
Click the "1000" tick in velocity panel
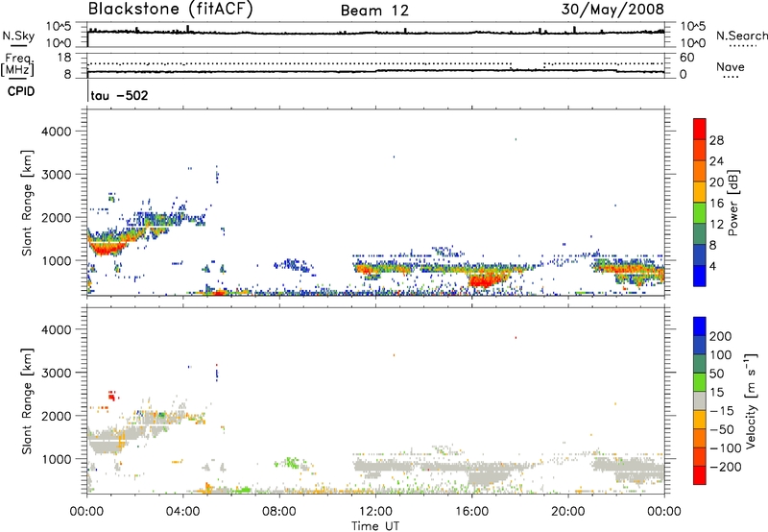(57, 459)
